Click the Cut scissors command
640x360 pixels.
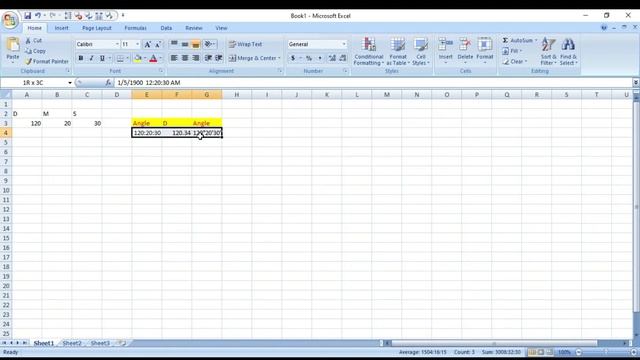pos(33,40)
